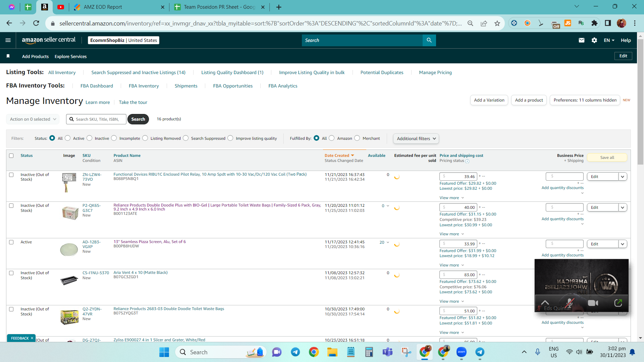Go to FBA Dashboard
This screenshot has height=362, width=644.
coord(97,86)
